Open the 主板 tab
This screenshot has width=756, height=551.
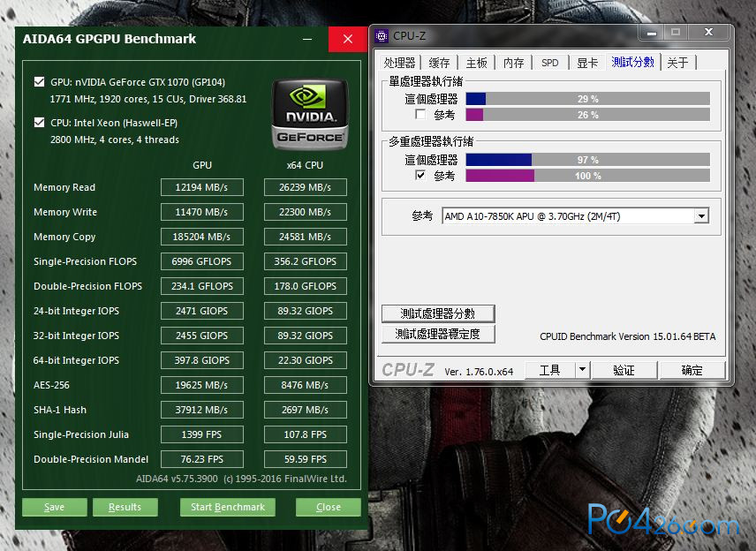tap(476, 63)
